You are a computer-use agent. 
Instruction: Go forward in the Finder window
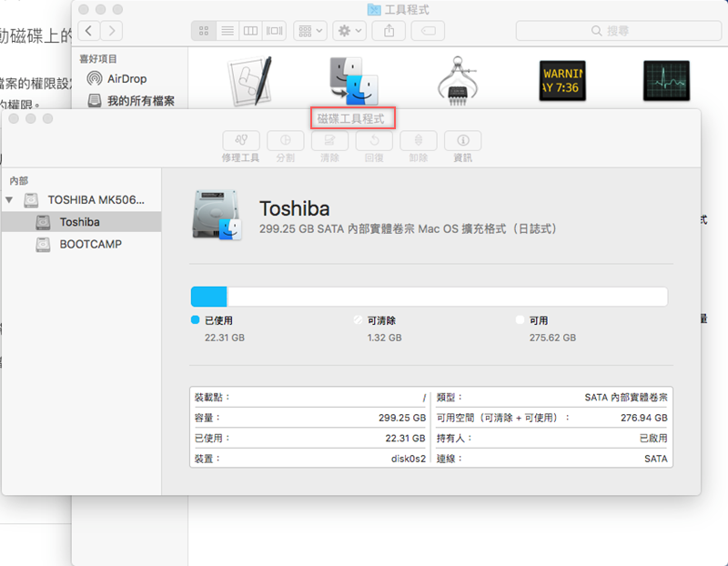(111, 31)
